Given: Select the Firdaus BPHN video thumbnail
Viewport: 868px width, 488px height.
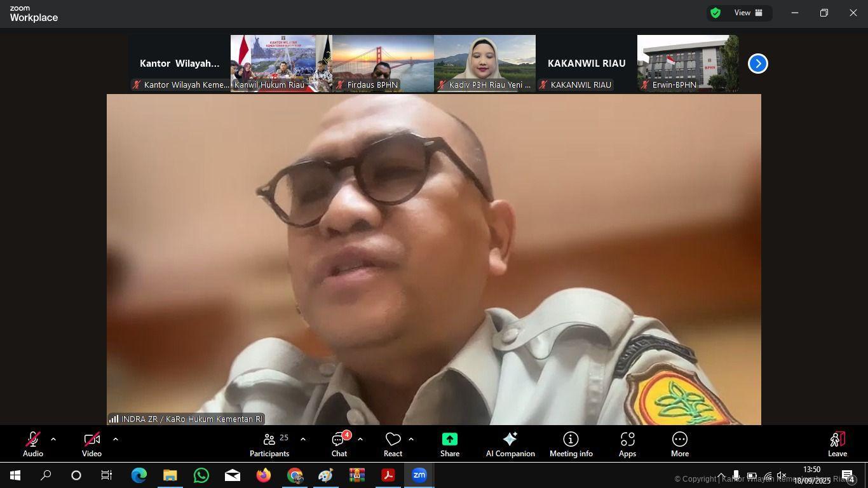Looking at the screenshot, I should pyautogui.click(x=383, y=64).
